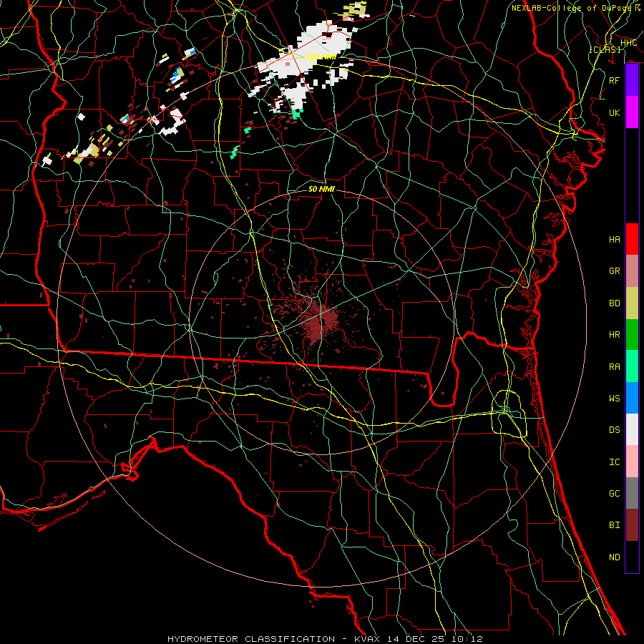Click the RF purple legend swatch

(632, 80)
